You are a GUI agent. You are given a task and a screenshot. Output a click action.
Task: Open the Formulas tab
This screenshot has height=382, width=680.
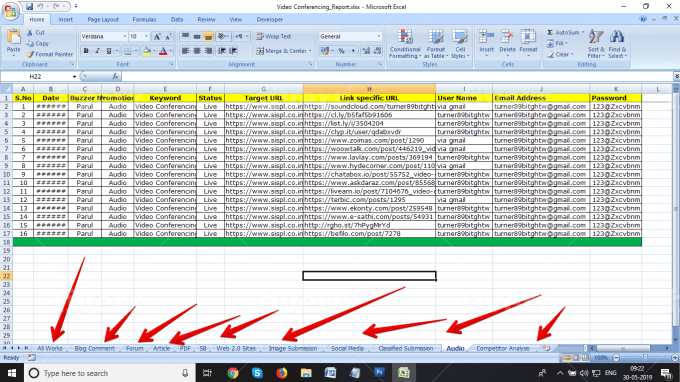(144, 20)
